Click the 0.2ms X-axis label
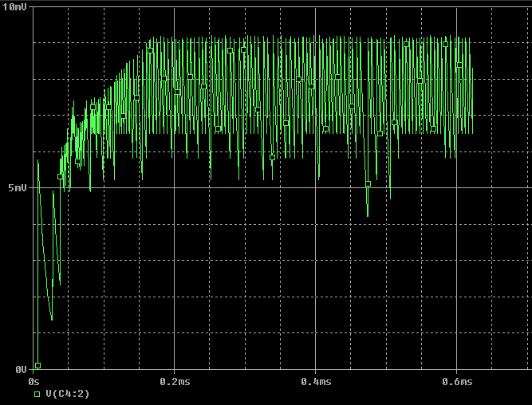This screenshot has height=405, width=532. (x=175, y=382)
